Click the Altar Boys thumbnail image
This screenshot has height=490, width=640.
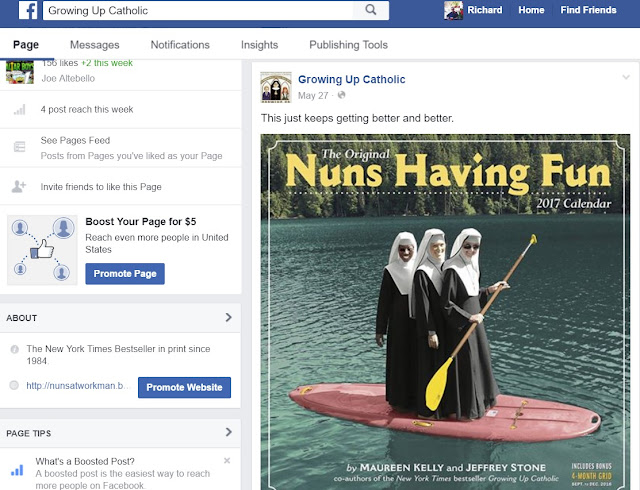20,72
